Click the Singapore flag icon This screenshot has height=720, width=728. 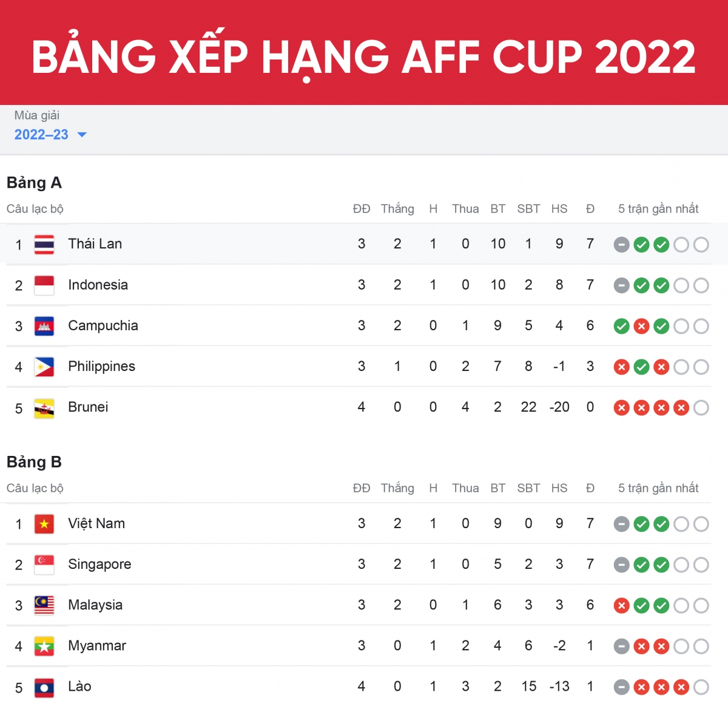pos(44,565)
